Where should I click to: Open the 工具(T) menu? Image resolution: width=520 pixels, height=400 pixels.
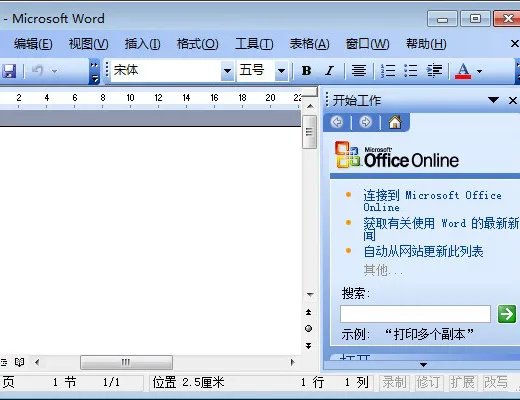pos(254,44)
